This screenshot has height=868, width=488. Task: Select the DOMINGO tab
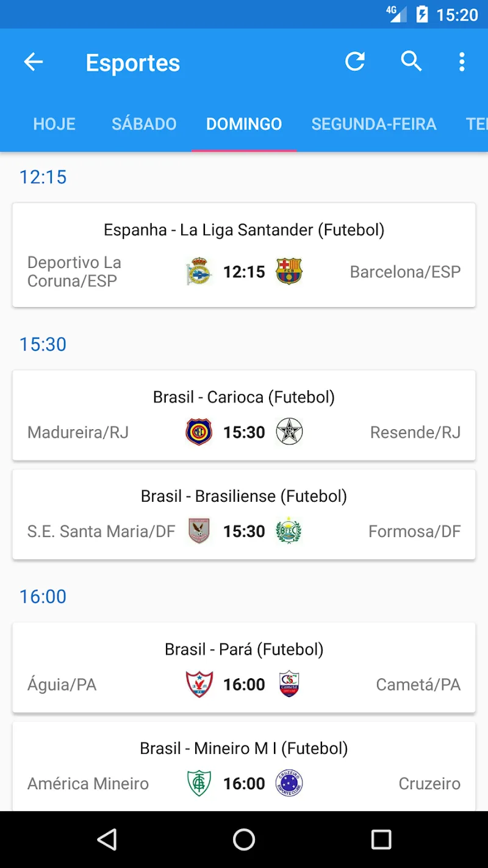(x=244, y=124)
